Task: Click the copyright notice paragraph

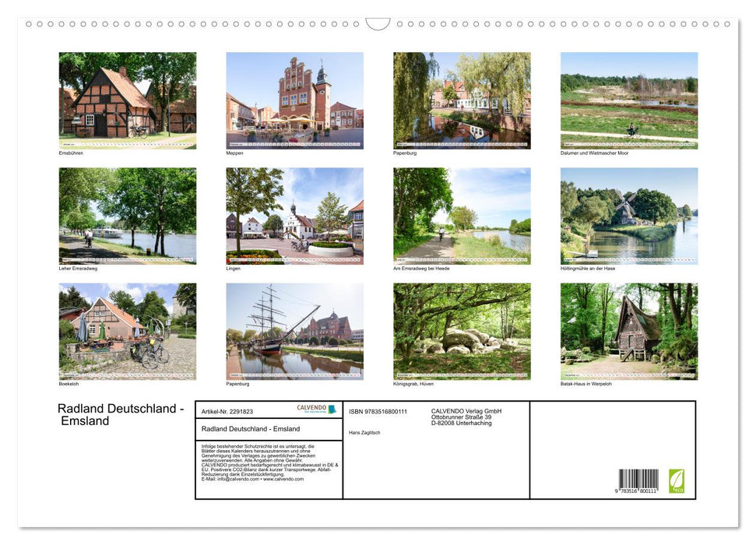Action: pyautogui.click(x=269, y=462)
